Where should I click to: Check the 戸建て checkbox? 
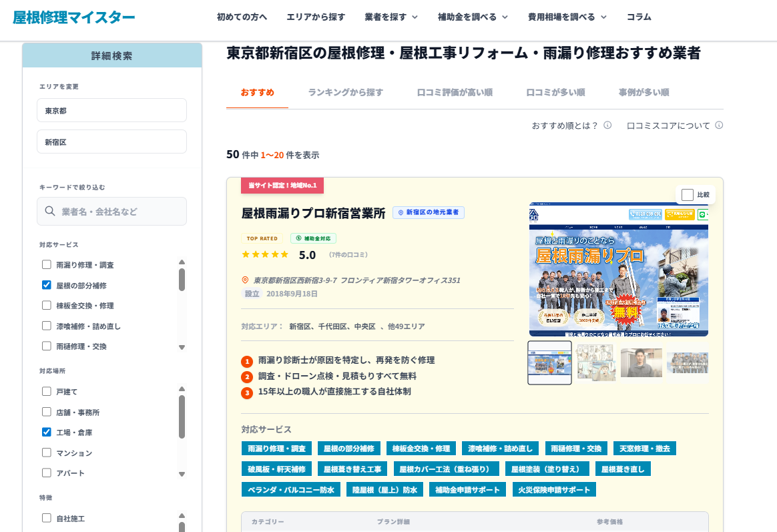[x=47, y=391]
